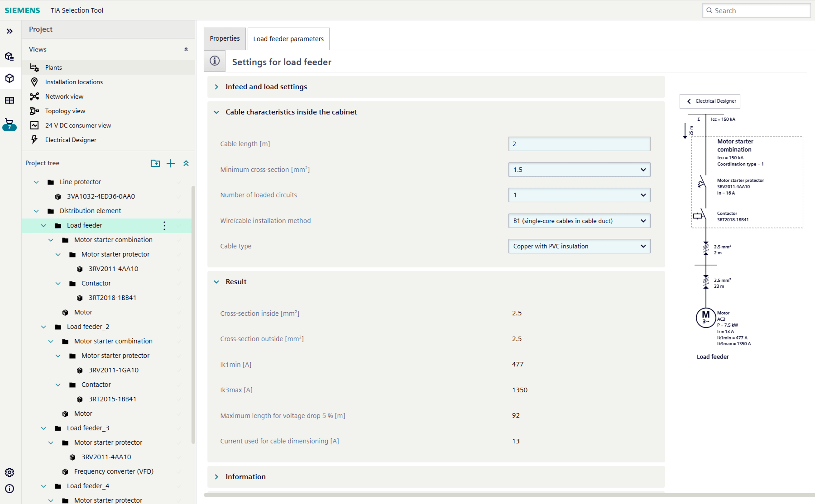Expand the left navigation sidebar
The height and width of the screenshot is (504, 815).
(9, 31)
